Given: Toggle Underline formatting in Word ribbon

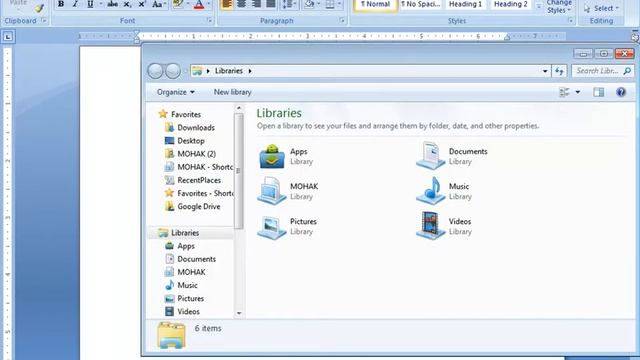Looking at the screenshot, I should 90,4.
